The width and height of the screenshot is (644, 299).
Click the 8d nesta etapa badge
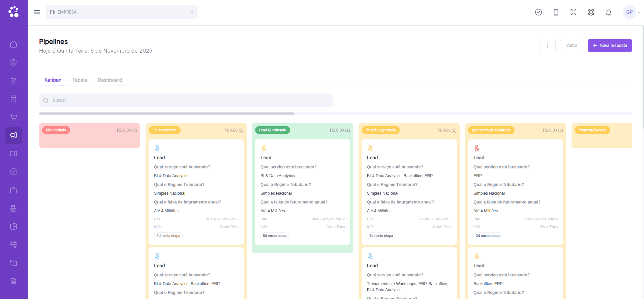coord(275,236)
